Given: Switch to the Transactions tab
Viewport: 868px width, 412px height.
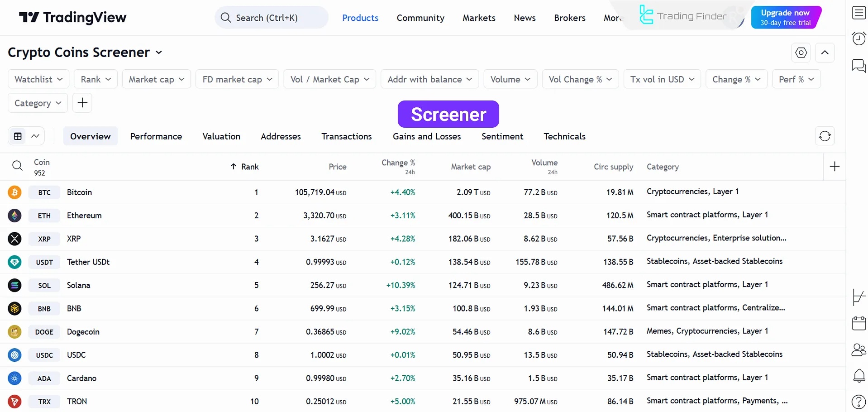Looking at the screenshot, I should [x=347, y=136].
